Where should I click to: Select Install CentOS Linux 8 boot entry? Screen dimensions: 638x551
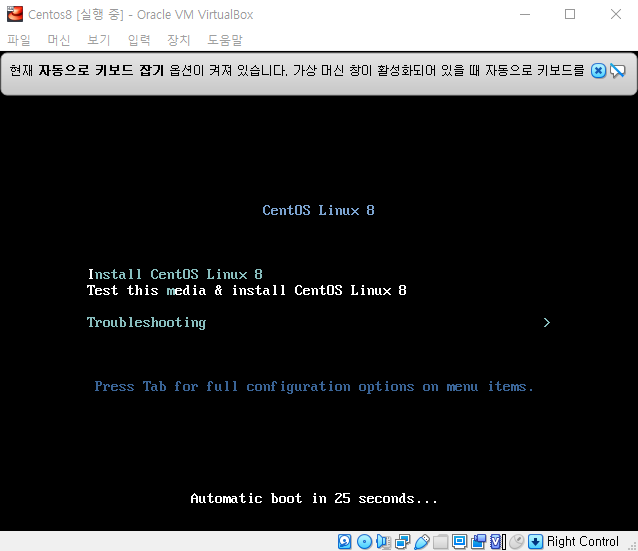coord(175,274)
